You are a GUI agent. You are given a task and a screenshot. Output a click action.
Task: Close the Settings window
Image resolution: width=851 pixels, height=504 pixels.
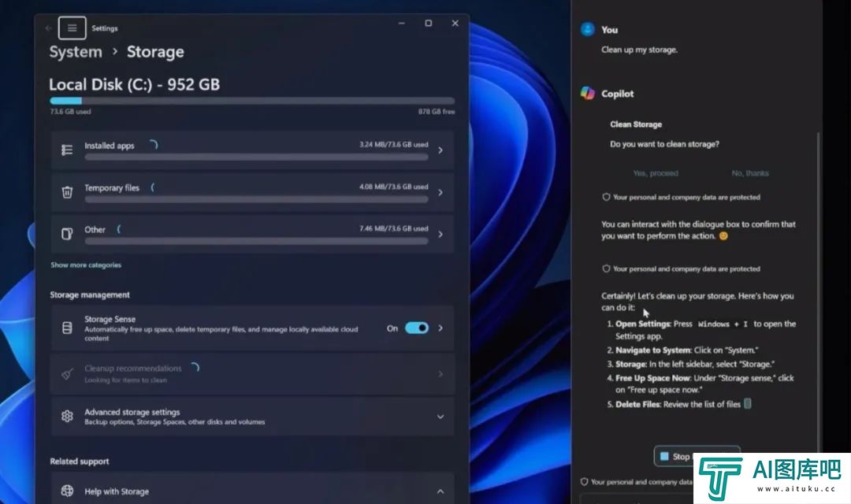point(455,24)
